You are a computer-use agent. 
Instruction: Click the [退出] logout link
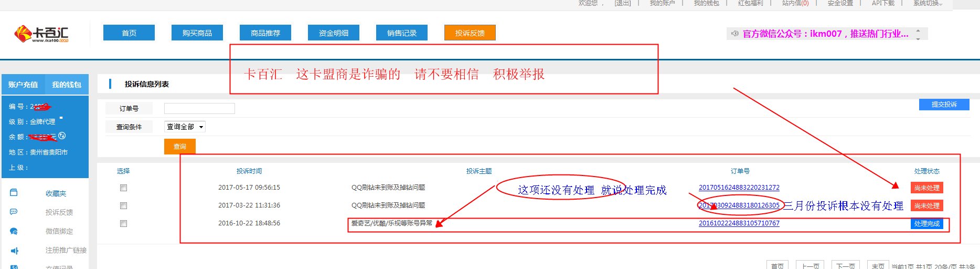[623, 3]
